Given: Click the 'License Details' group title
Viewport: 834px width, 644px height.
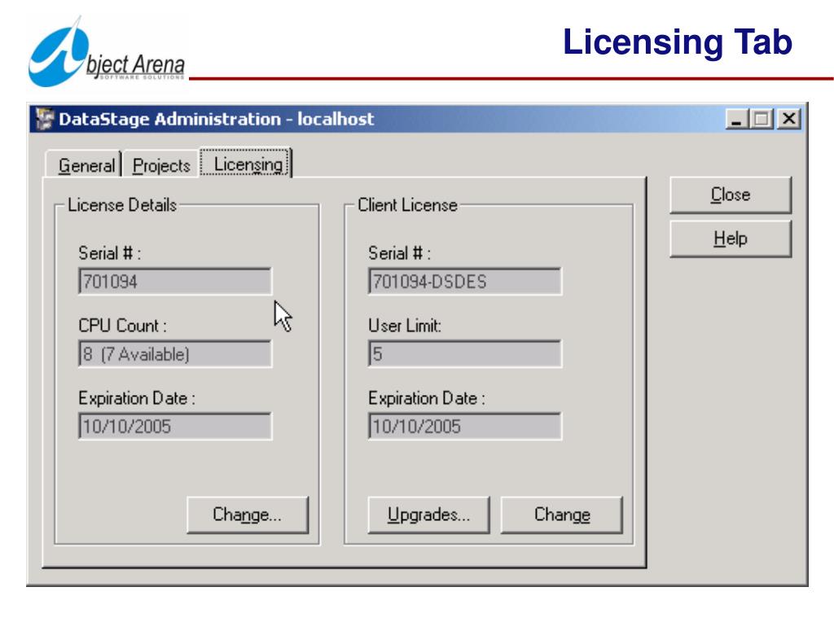Looking at the screenshot, I should 122,204.
